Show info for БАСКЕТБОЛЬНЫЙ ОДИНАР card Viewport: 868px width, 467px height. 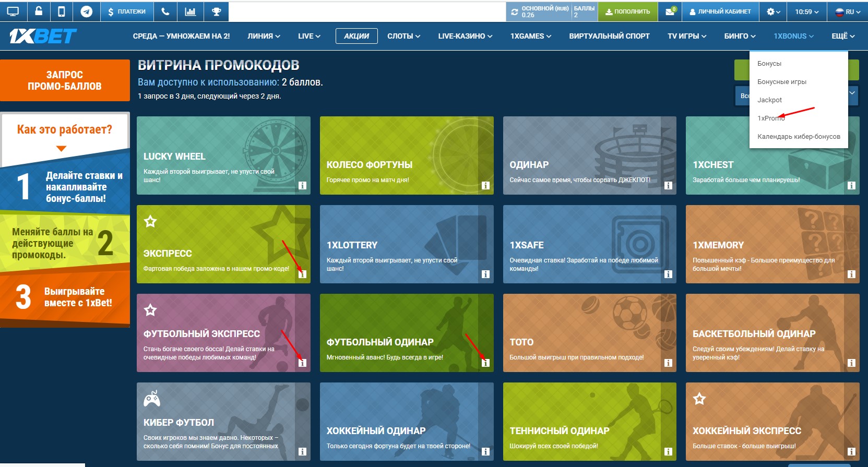click(851, 363)
